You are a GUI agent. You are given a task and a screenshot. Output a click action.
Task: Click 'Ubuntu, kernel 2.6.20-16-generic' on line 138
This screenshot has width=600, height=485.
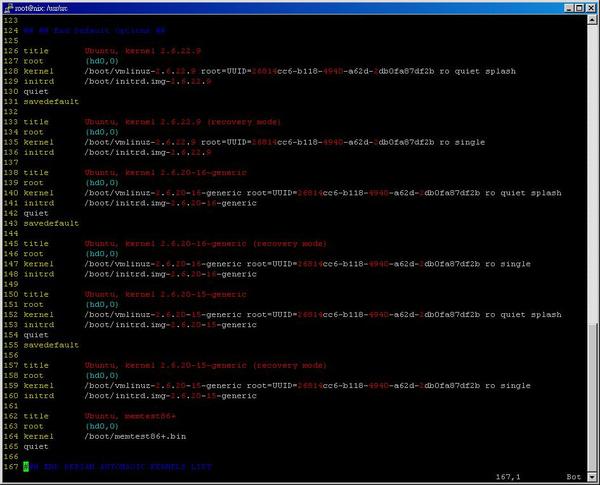pos(166,173)
